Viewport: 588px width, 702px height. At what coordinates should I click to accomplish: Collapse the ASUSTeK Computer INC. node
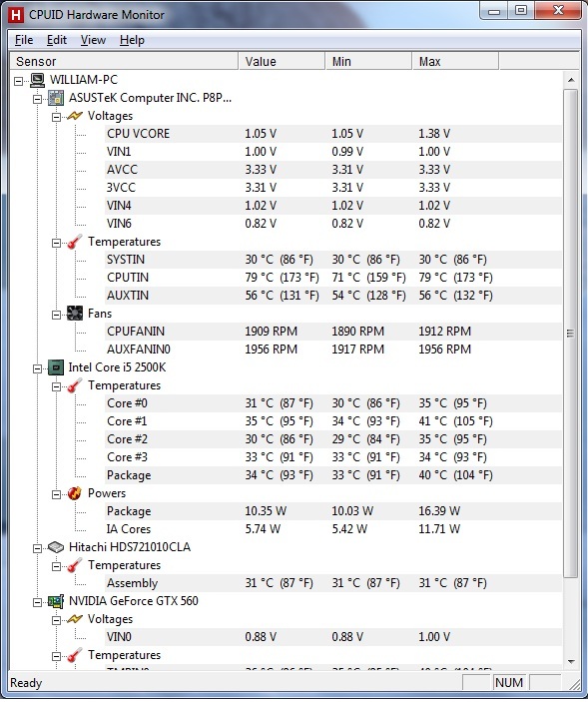38,99
